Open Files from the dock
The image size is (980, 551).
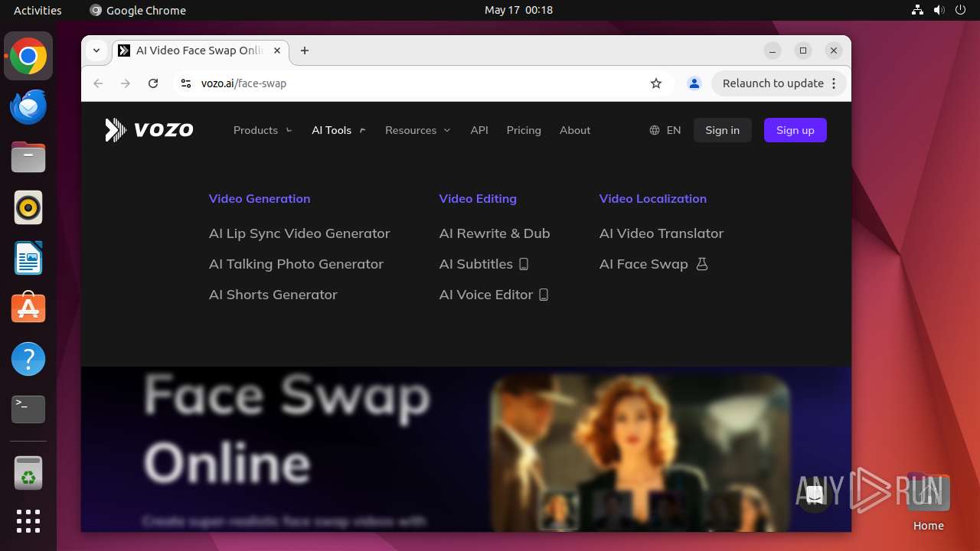click(x=28, y=158)
